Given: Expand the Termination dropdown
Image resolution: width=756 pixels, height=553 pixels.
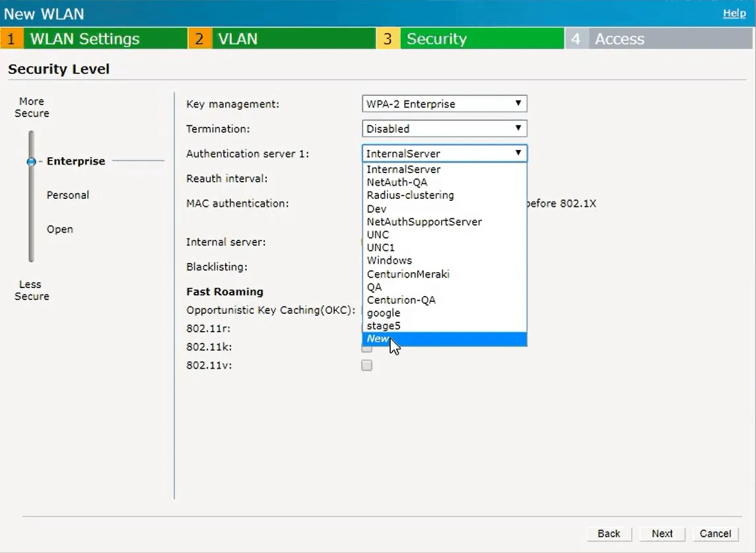Looking at the screenshot, I should [444, 129].
